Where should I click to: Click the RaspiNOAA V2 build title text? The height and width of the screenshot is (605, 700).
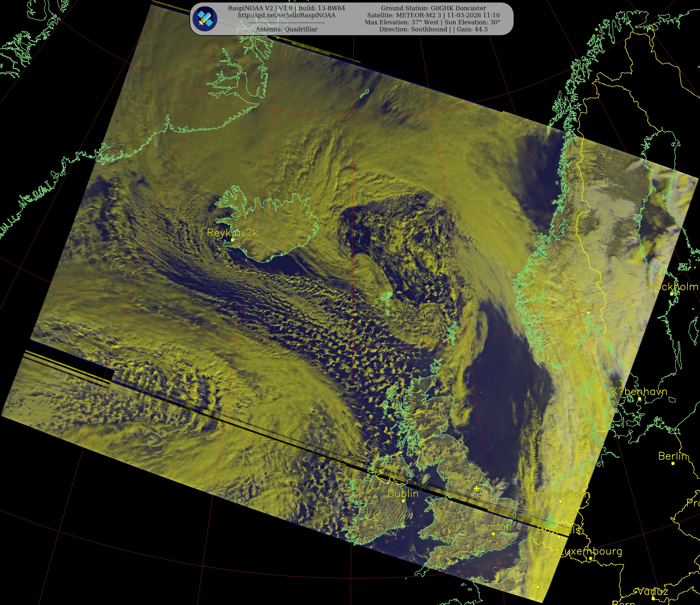click(x=286, y=8)
